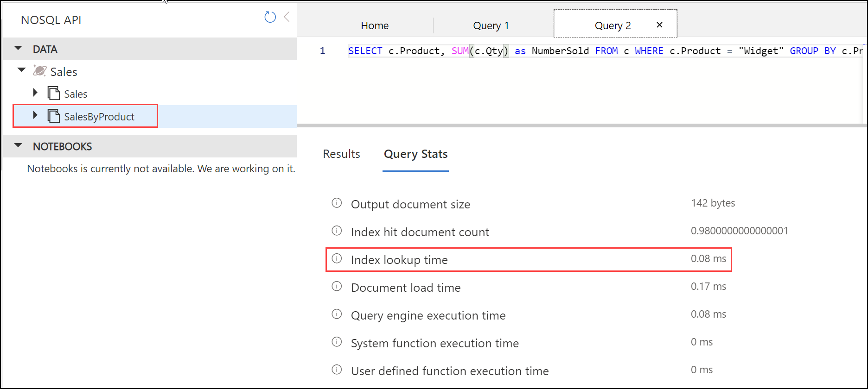Click the 142 bytes value
Image resolution: width=868 pixels, height=389 pixels.
click(x=713, y=203)
